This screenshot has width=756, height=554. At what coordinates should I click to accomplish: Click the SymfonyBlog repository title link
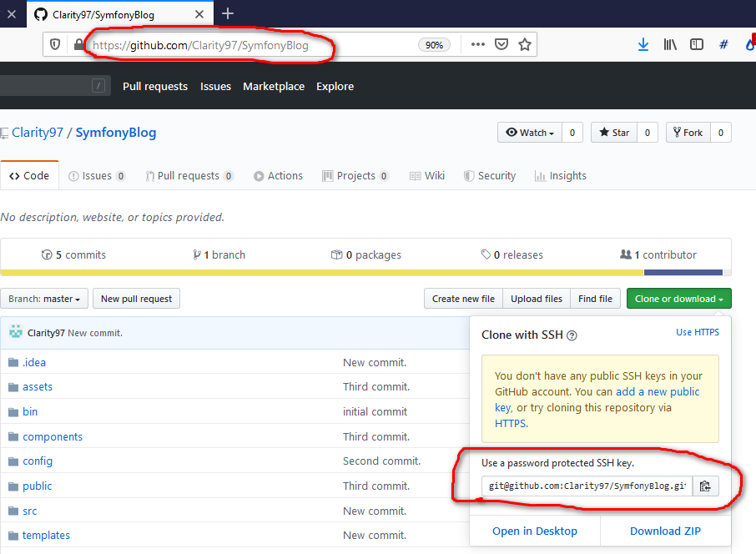pos(116,133)
